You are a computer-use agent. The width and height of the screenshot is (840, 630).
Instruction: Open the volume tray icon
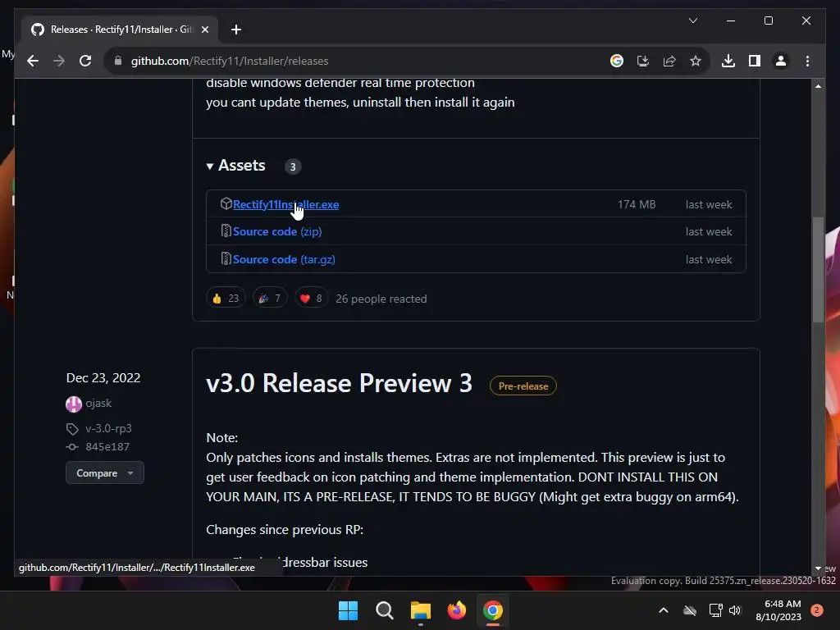[735, 610]
